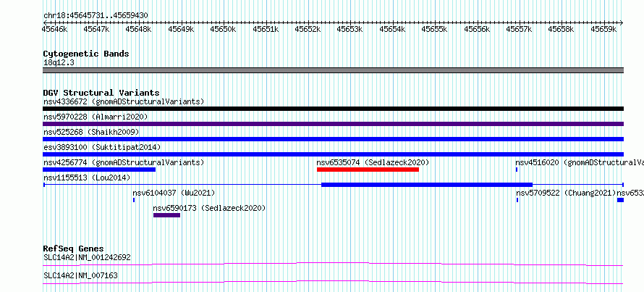Image resolution: width=644 pixels, height=292 pixels.
Task: Click the nsv653 blue block at right edge
Action: click(x=620, y=200)
